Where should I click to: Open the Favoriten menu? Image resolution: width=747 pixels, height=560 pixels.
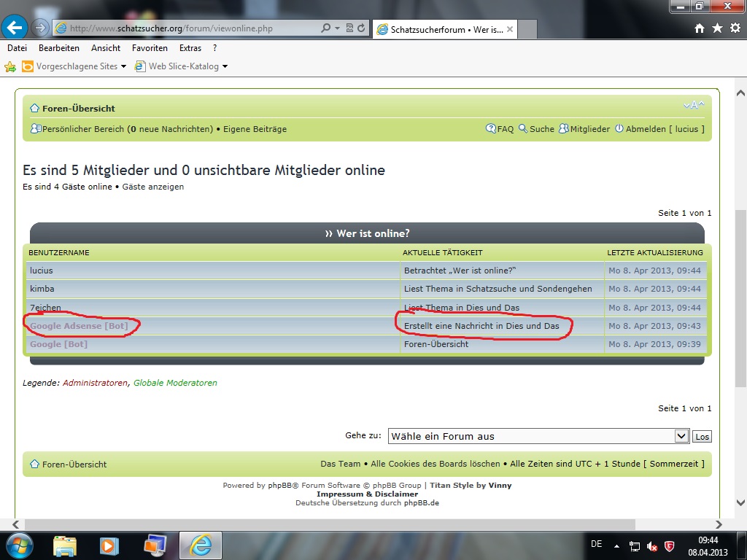click(x=150, y=48)
